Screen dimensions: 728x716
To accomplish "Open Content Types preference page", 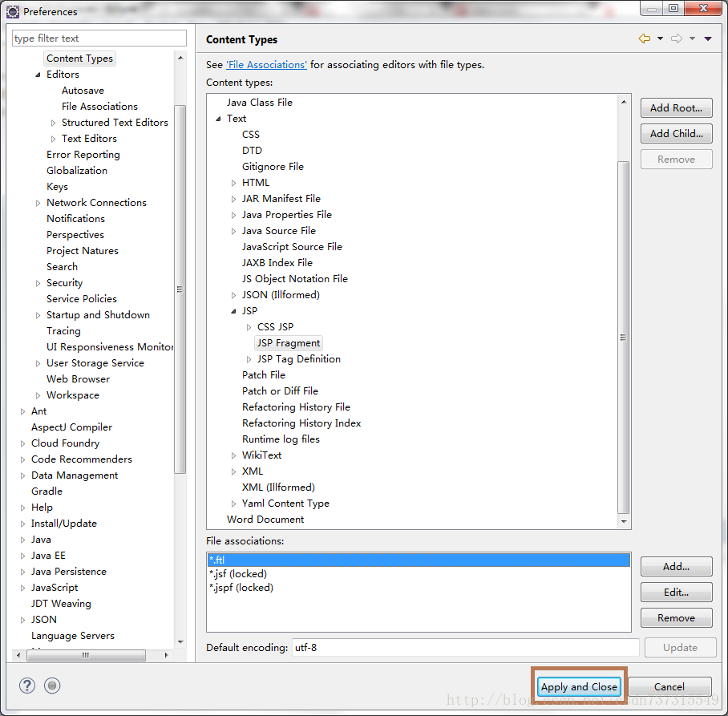I will [79, 59].
